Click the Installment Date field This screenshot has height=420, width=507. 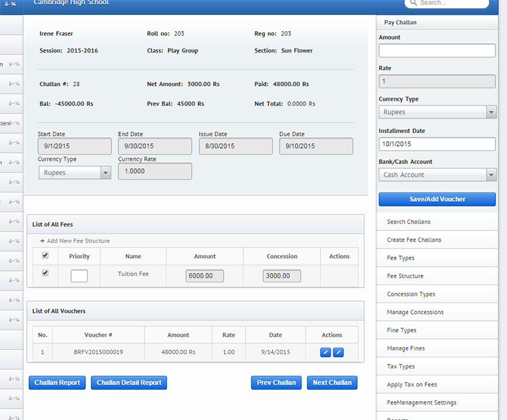tap(437, 144)
